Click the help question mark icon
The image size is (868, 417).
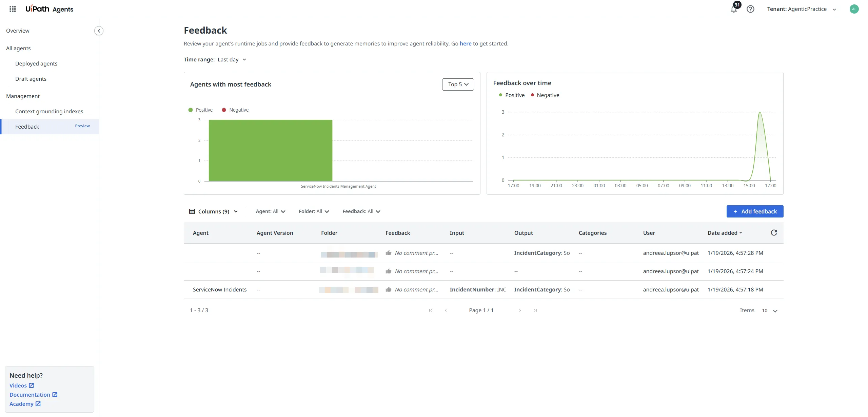[750, 9]
